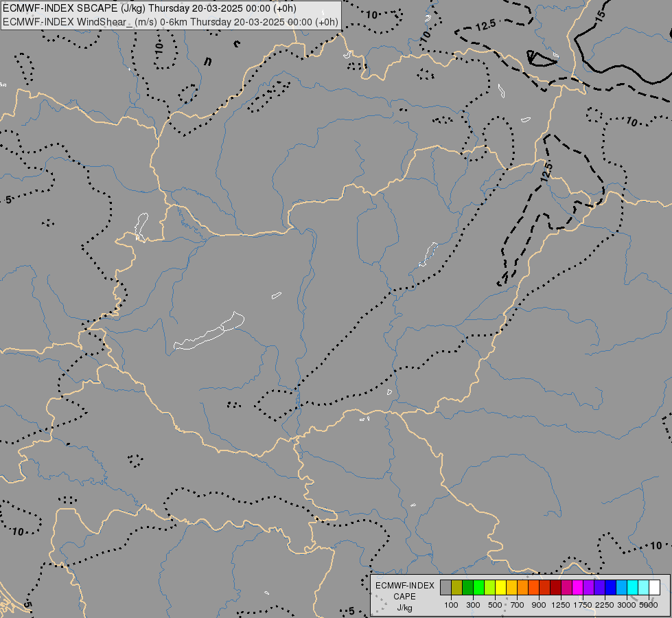Click the 'J/kg' unit in legend

[404, 608]
